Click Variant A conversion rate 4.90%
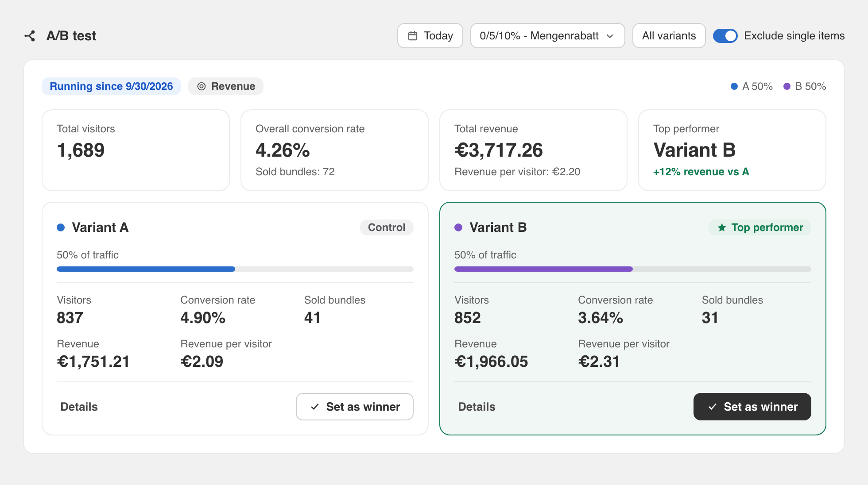Viewport: 868px width, 485px height. point(203,318)
